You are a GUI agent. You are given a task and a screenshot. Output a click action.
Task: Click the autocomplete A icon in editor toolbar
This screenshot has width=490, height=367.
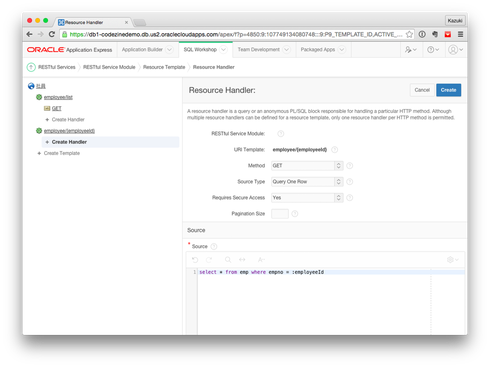pyautogui.click(x=261, y=260)
